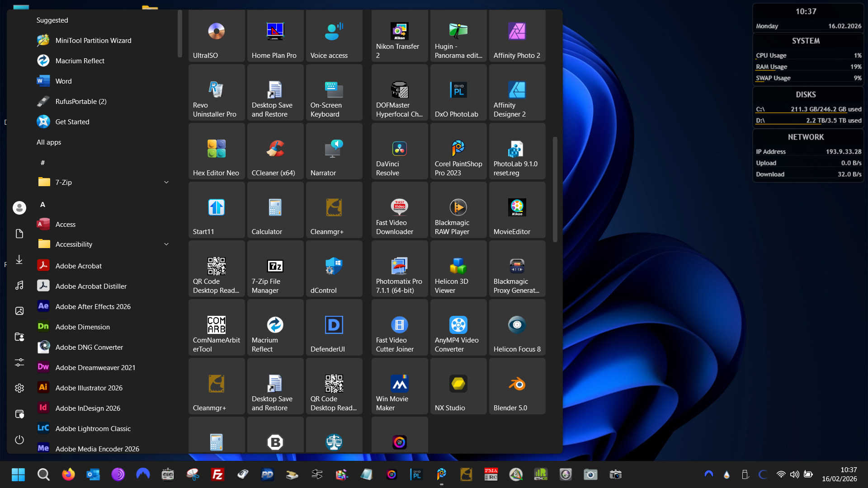Screen dimensions: 868x488
Task: Launch Revo Uninstaller Pro tile
Action: (216, 93)
